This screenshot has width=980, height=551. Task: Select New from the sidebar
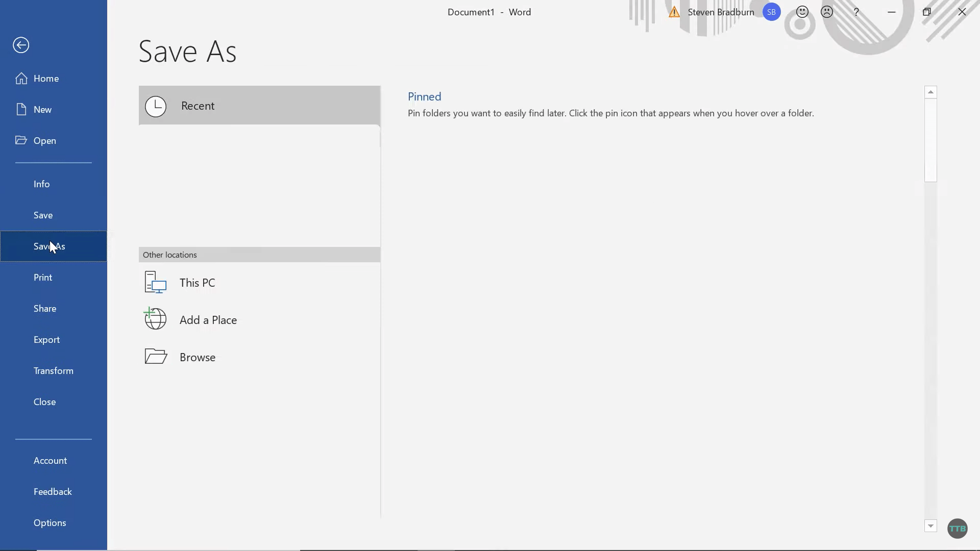pyautogui.click(x=54, y=110)
